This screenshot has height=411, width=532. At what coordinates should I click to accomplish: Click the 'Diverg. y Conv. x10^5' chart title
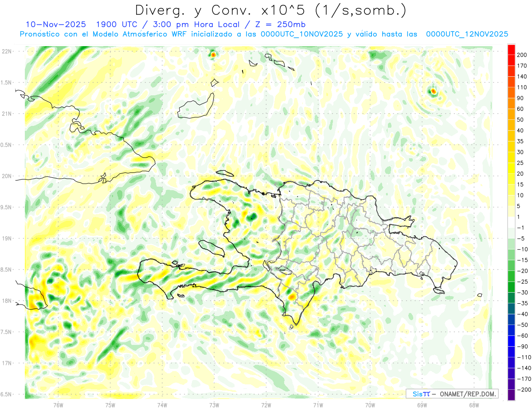pyautogui.click(x=221, y=10)
